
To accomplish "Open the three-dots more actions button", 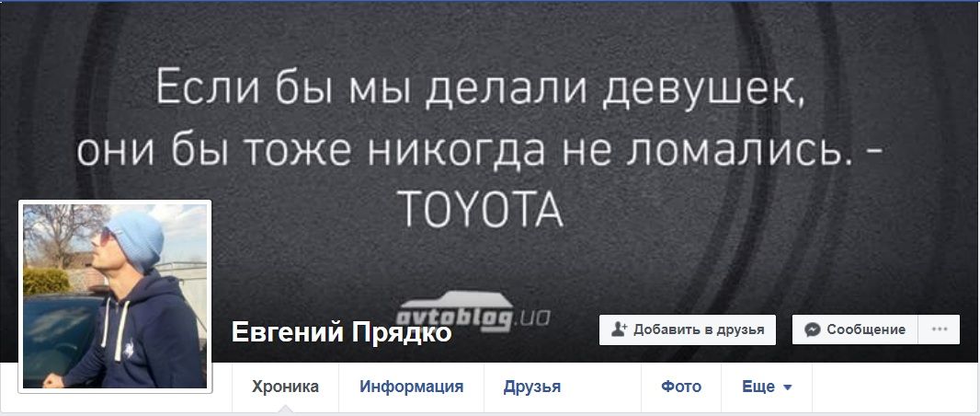I will tap(940, 329).
